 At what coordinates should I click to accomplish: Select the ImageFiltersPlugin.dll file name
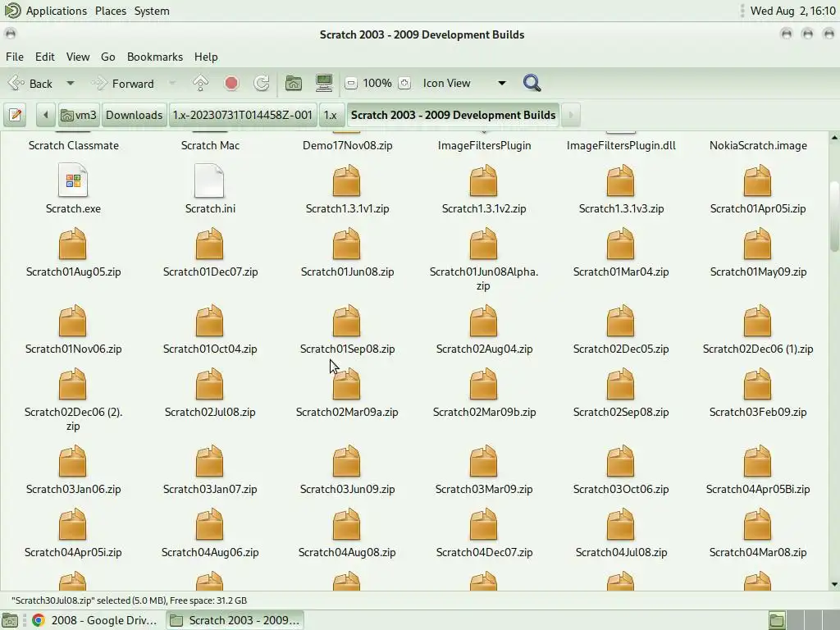tap(621, 146)
